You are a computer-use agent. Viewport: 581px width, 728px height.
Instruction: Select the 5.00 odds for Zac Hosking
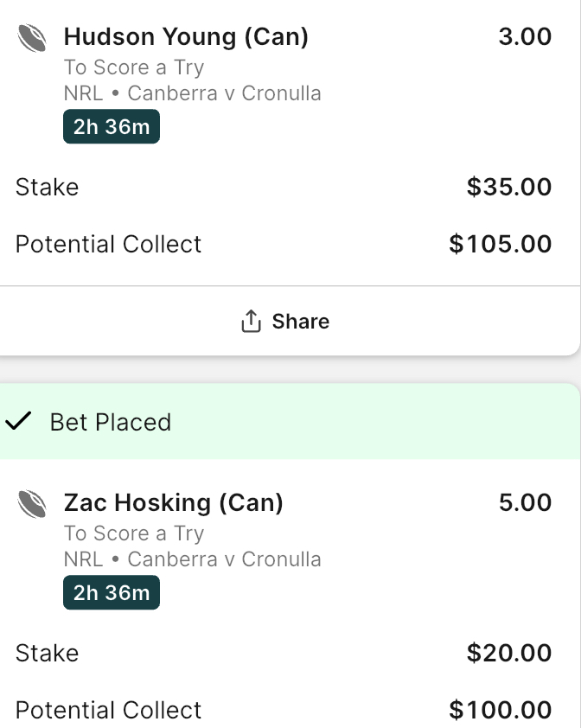(x=525, y=503)
